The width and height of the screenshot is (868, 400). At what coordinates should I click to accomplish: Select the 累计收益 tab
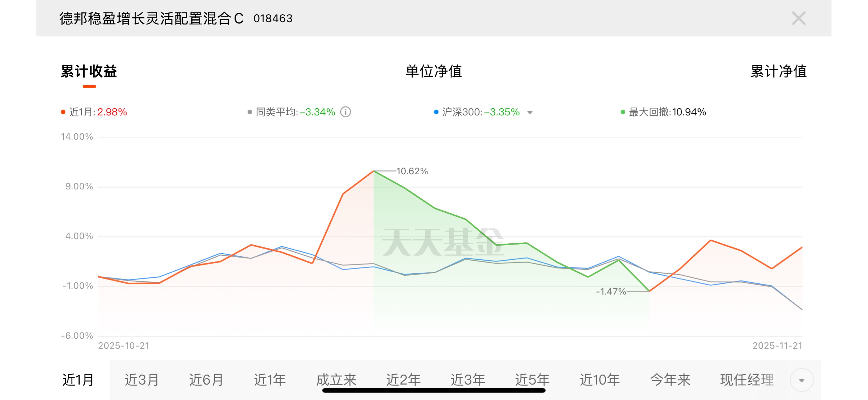click(89, 72)
